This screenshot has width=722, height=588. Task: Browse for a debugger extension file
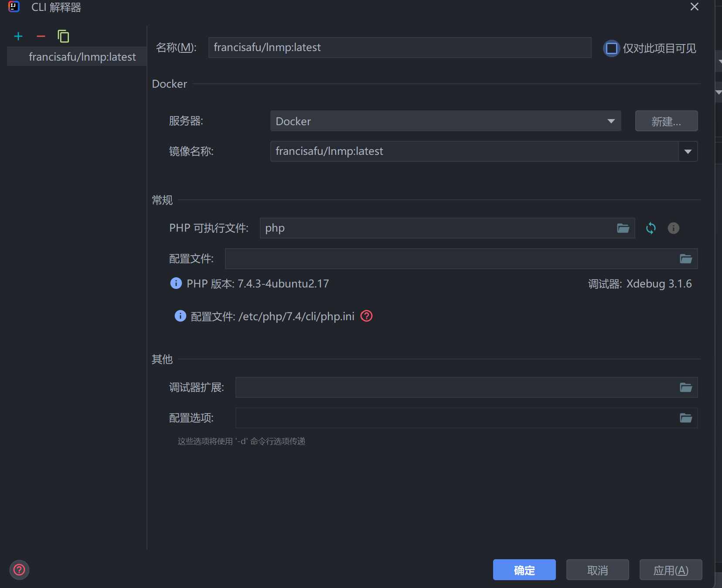click(686, 387)
